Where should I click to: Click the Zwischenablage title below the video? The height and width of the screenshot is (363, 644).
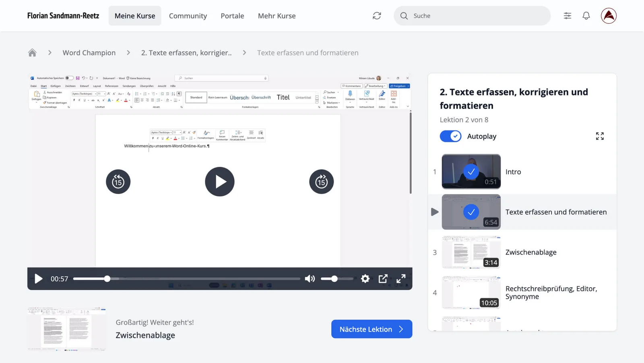point(145,335)
